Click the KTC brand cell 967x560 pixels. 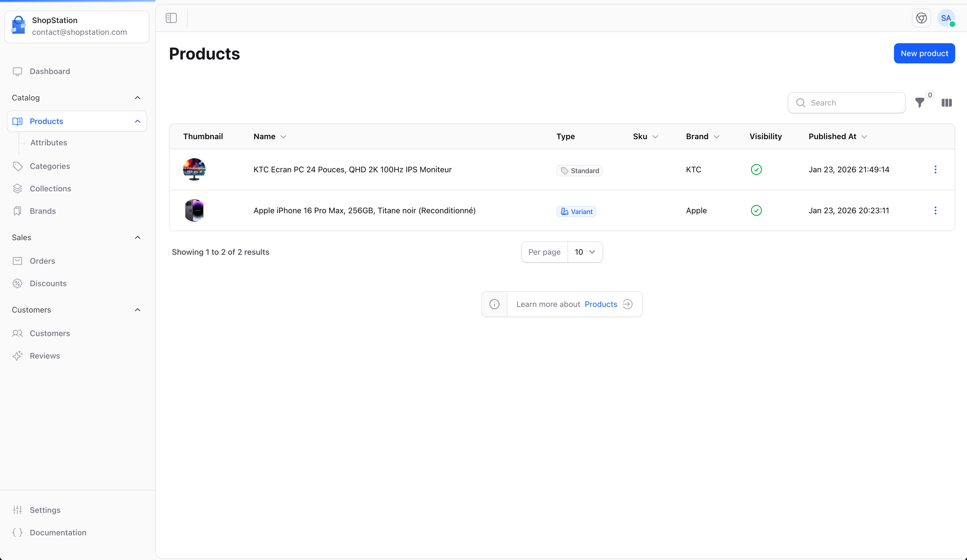coord(693,169)
